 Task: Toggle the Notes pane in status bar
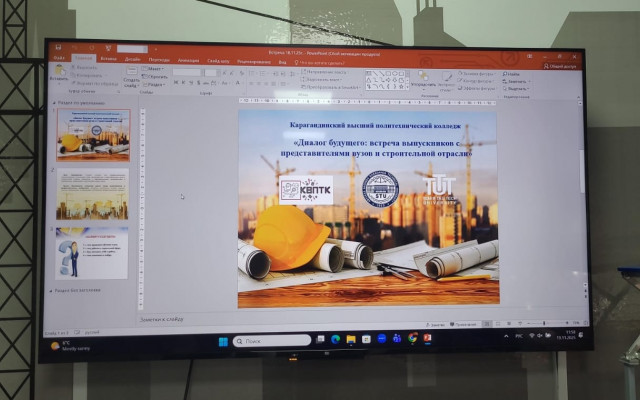coord(437,324)
